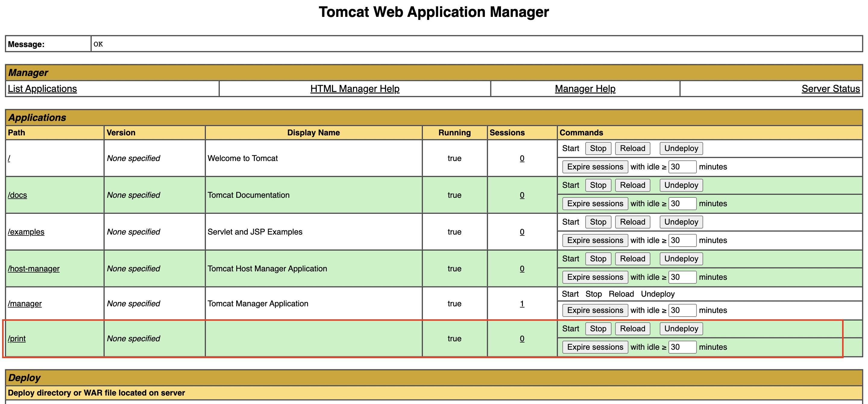The image size is (868, 404).
Task: Stop the /print application
Action: (x=598, y=329)
